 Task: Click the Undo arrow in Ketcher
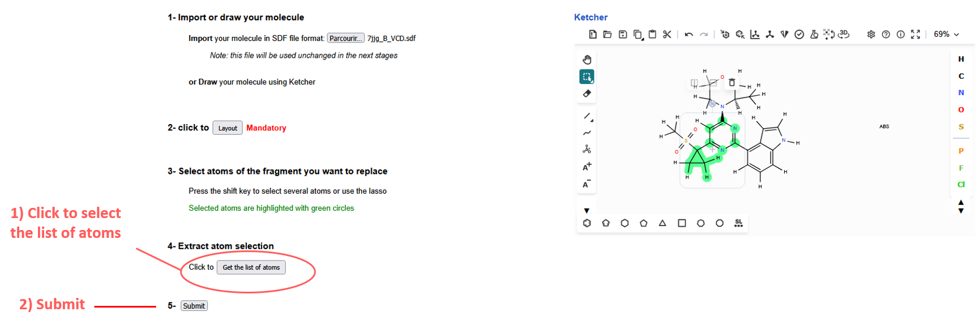click(688, 35)
